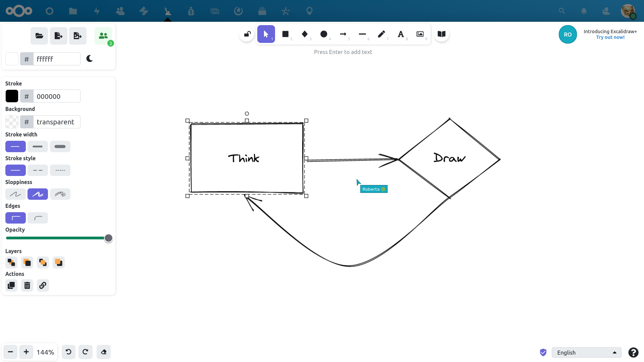Viewport: 644px width, 362px height.
Task: Toggle the canvas lock tool
Action: point(247,34)
